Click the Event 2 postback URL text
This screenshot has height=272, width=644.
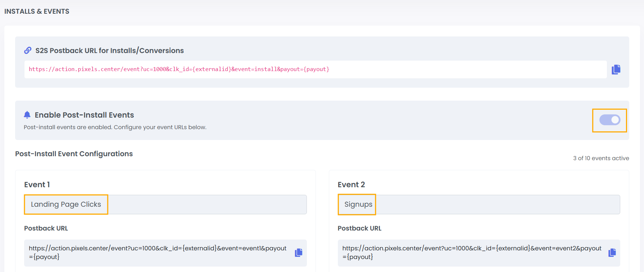point(471,252)
